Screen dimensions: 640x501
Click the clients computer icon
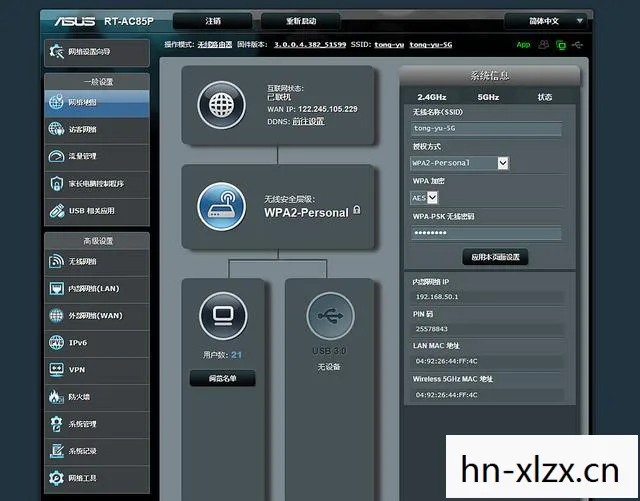(x=223, y=316)
